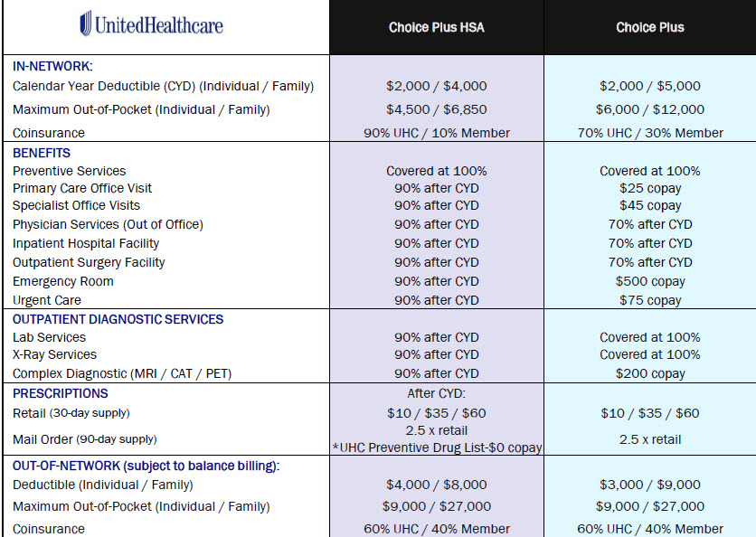The width and height of the screenshot is (756, 537).
Task: Click the $6,000 / $12,000 out-of-pocket cell
Action: (x=650, y=109)
